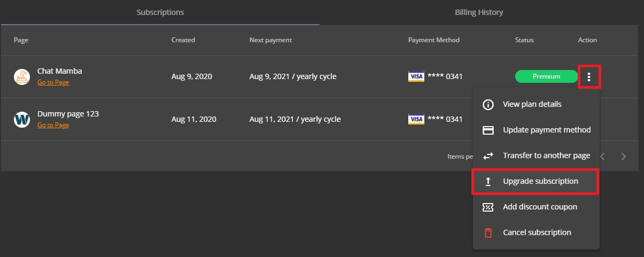Viewport: 644px width, 257px height.
Task: Click the Aug 9, 2020 created date
Action: pos(192,76)
